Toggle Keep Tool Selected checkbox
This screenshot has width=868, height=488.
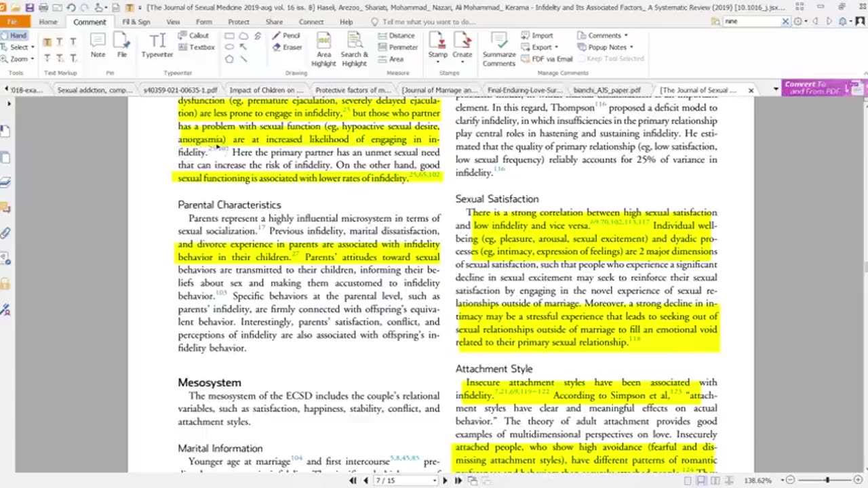click(x=610, y=59)
